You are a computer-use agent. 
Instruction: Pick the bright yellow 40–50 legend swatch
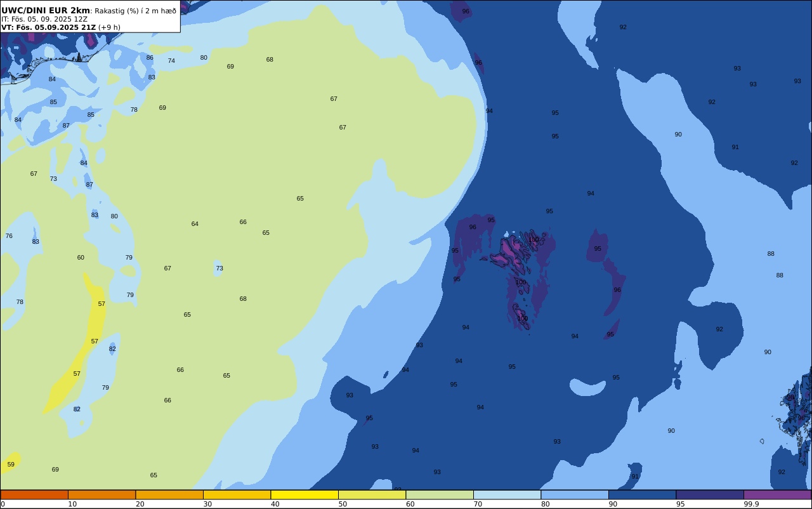pyautogui.click(x=304, y=494)
